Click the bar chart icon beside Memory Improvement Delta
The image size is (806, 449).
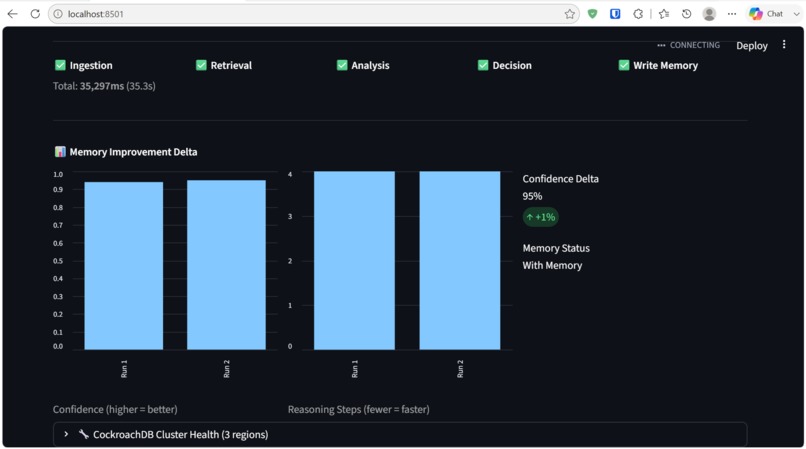pyautogui.click(x=60, y=152)
